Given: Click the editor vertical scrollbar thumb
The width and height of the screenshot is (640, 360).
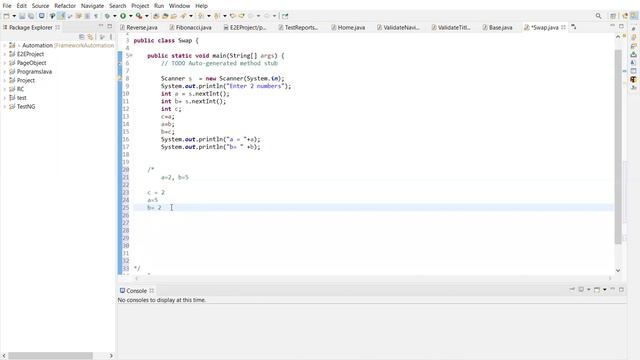Looking at the screenshot, I should coord(618,147).
